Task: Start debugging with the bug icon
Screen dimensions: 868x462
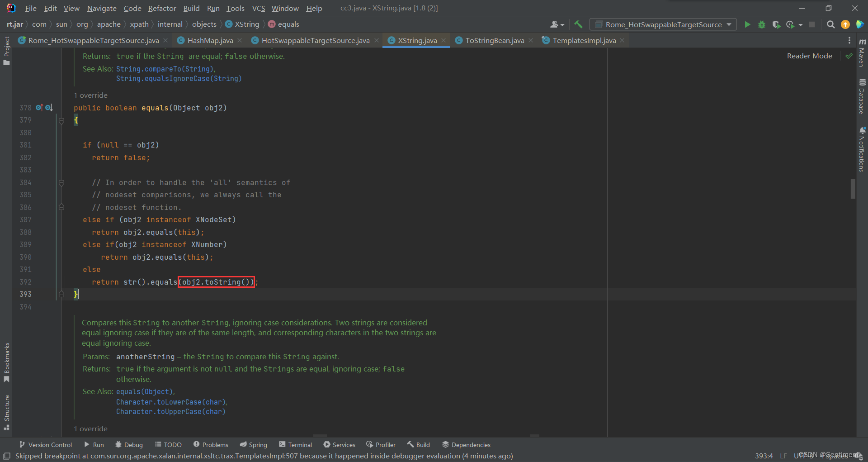Action: pyautogui.click(x=762, y=24)
